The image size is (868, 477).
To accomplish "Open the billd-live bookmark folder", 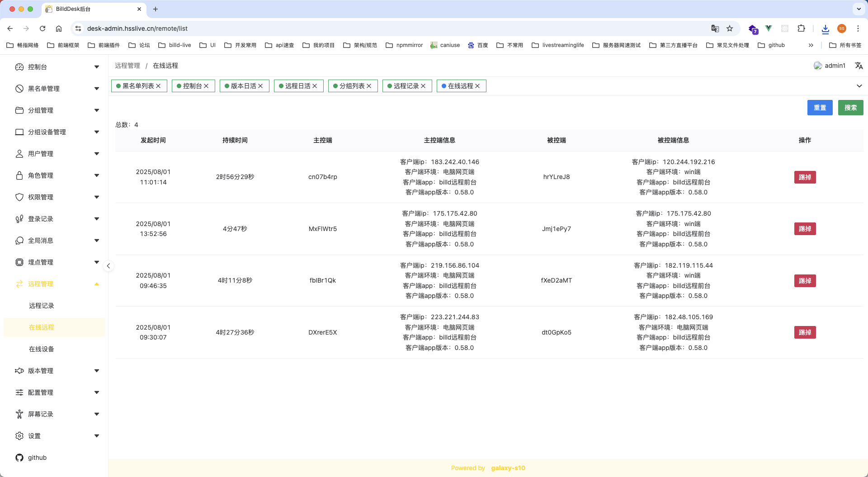I will coord(175,45).
